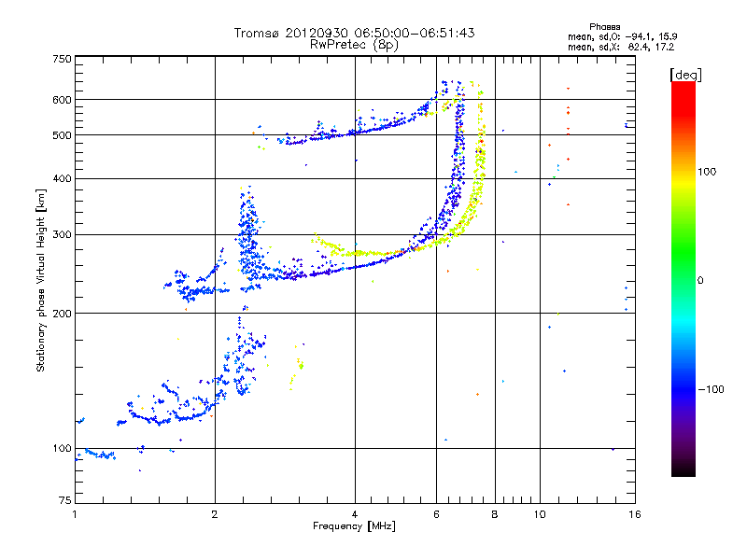Click the 'Phases' heading text
747x560 pixels.
point(604,27)
